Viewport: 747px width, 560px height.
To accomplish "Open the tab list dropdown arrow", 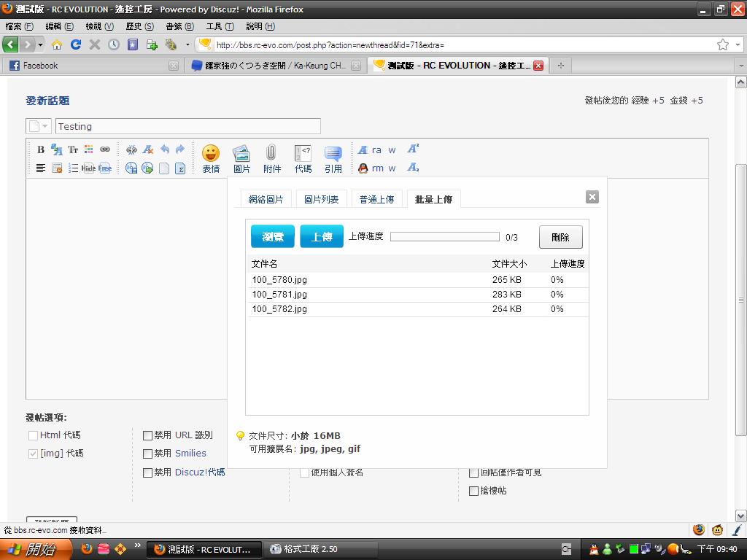I will click(x=739, y=66).
